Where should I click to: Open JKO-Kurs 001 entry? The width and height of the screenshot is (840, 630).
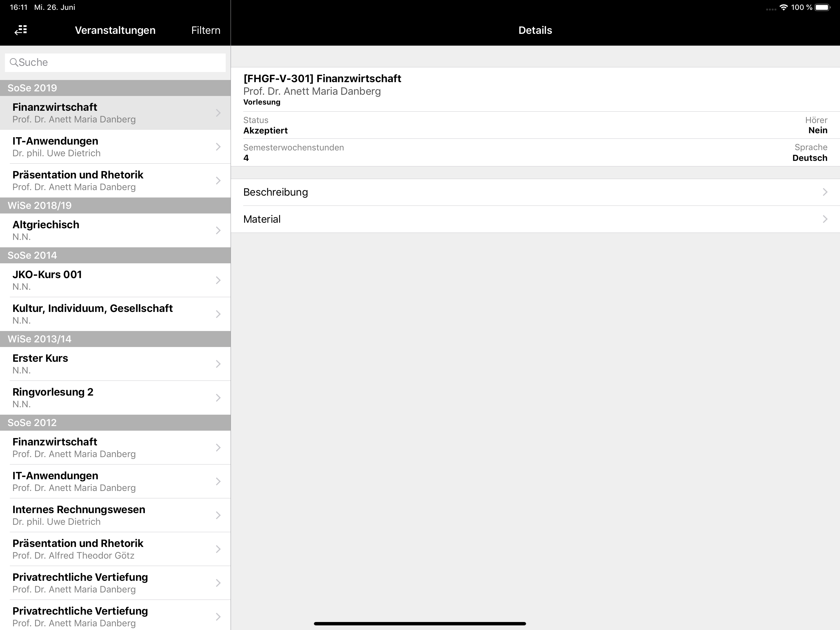(x=115, y=280)
